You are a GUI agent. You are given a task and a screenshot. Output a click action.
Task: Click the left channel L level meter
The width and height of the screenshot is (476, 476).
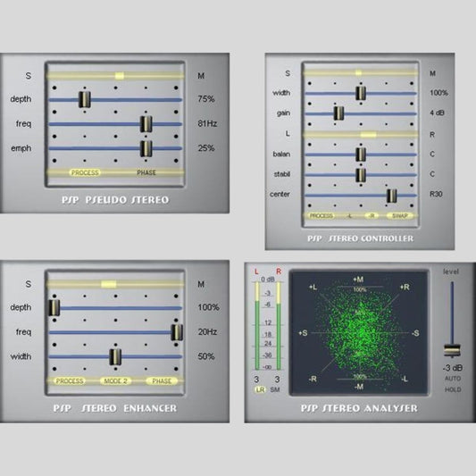click(x=257, y=326)
